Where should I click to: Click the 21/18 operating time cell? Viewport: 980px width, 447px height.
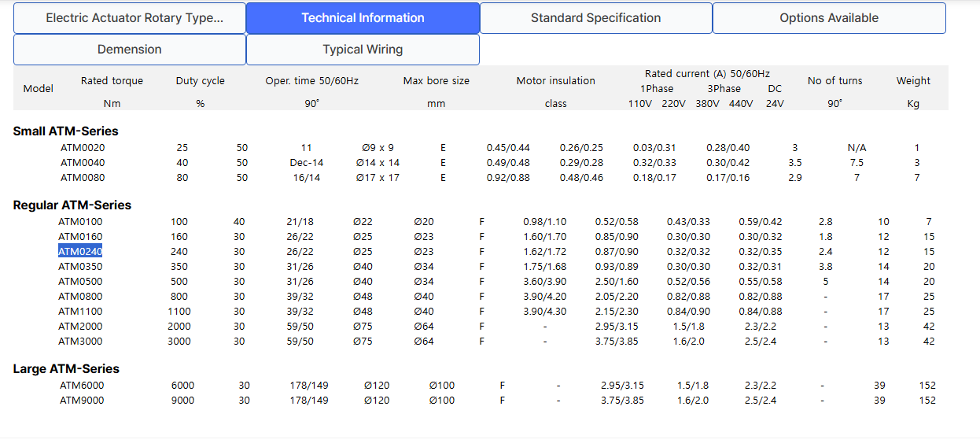click(x=300, y=222)
